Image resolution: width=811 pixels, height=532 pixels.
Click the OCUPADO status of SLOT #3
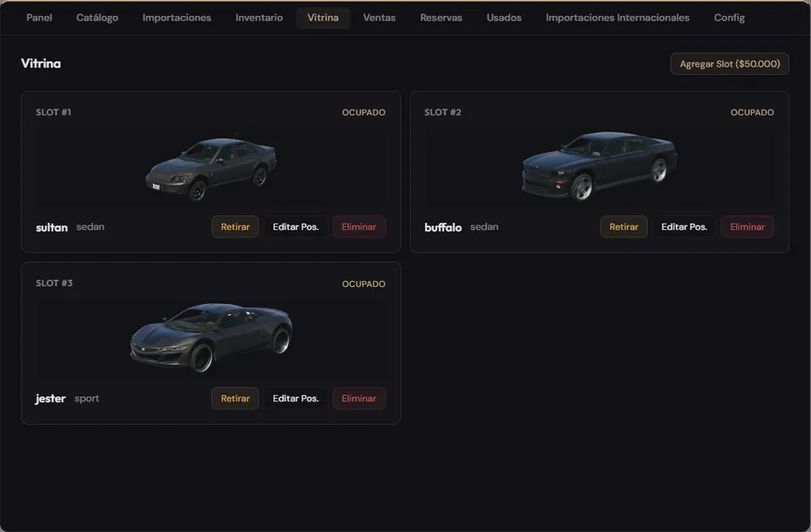pyautogui.click(x=363, y=284)
